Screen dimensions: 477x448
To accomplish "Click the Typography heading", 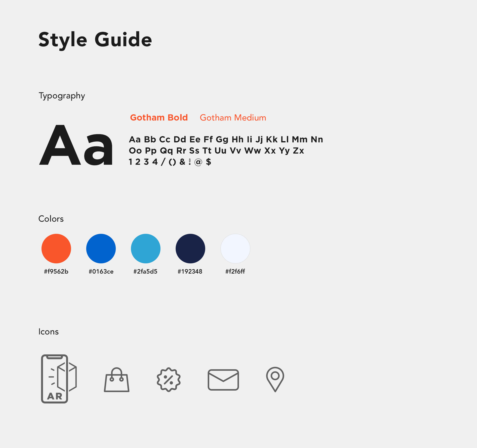I will coord(62,96).
